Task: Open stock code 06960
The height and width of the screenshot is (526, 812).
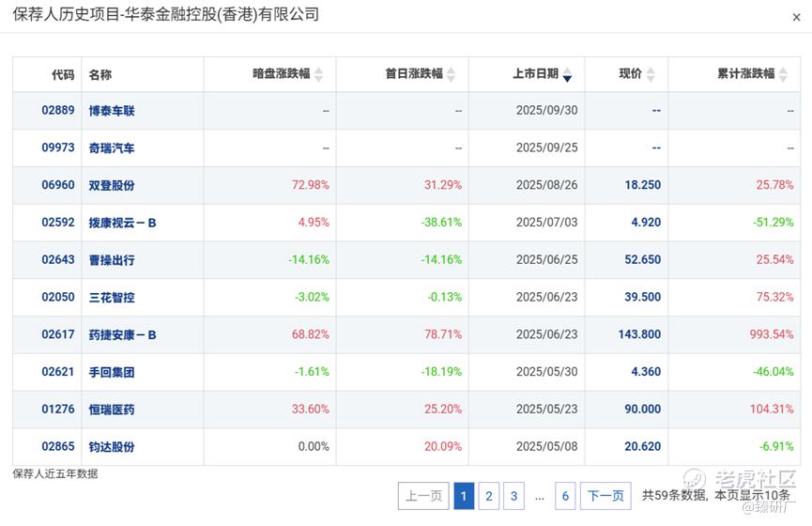Action: pyautogui.click(x=58, y=185)
